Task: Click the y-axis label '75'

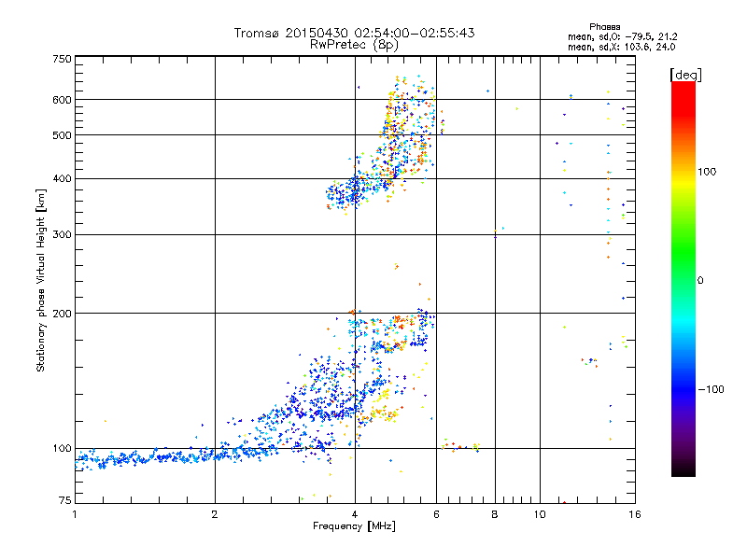Action: pos(65,500)
